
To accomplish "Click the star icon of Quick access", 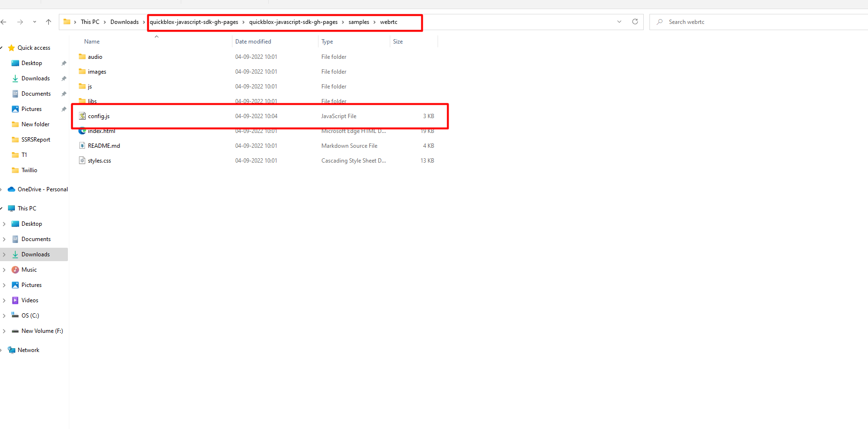I will click(x=11, y=48).
